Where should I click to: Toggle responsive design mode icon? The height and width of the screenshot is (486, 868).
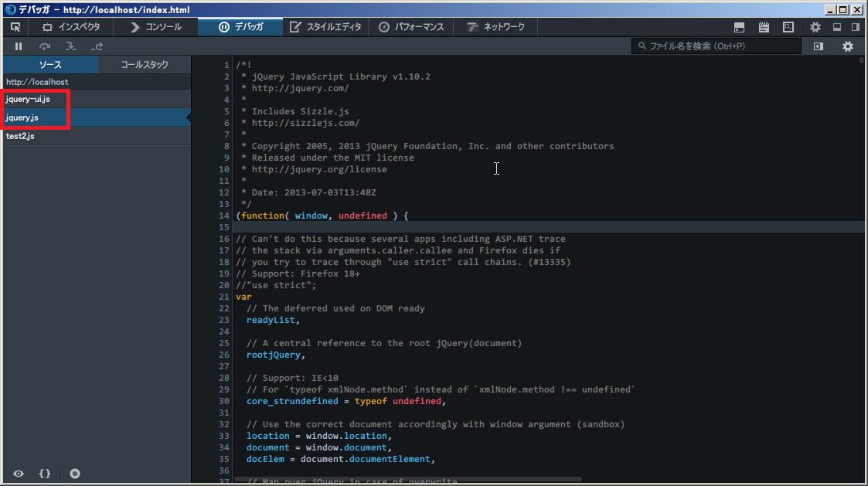pos(788,27)
